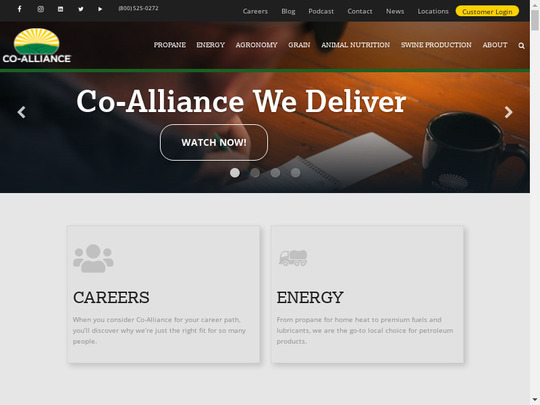
Task: Click the Careers people group icon
Action: [x=93, y=258]
